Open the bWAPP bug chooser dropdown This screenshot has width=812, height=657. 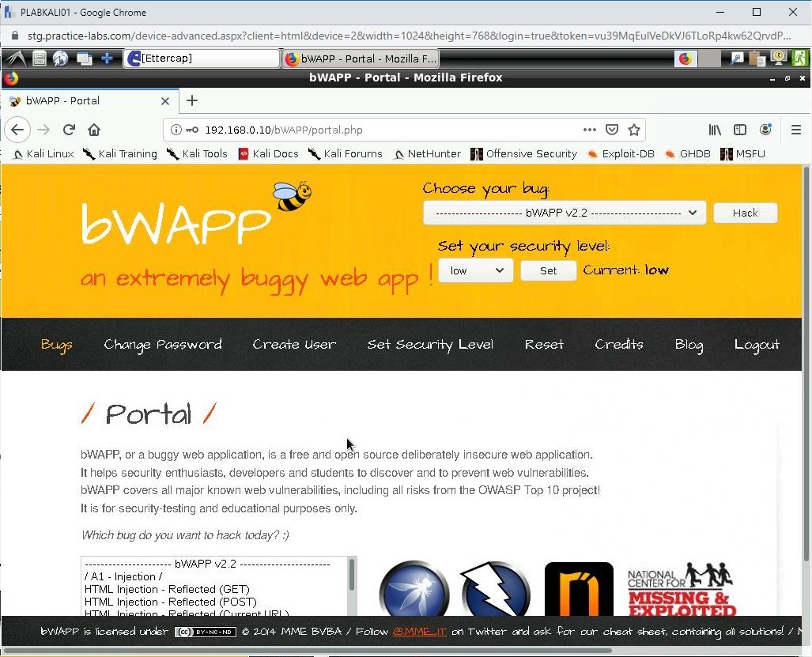click(564, 212)
